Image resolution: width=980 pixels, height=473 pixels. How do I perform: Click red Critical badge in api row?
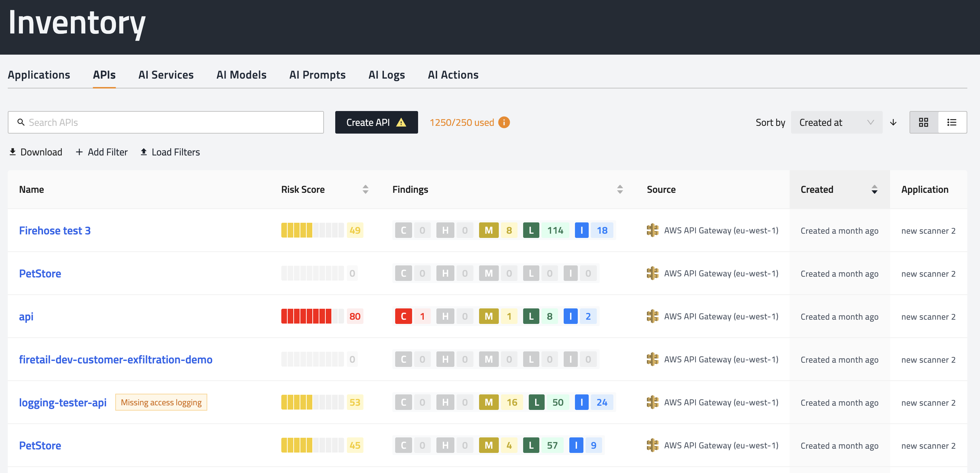(403, 317)
